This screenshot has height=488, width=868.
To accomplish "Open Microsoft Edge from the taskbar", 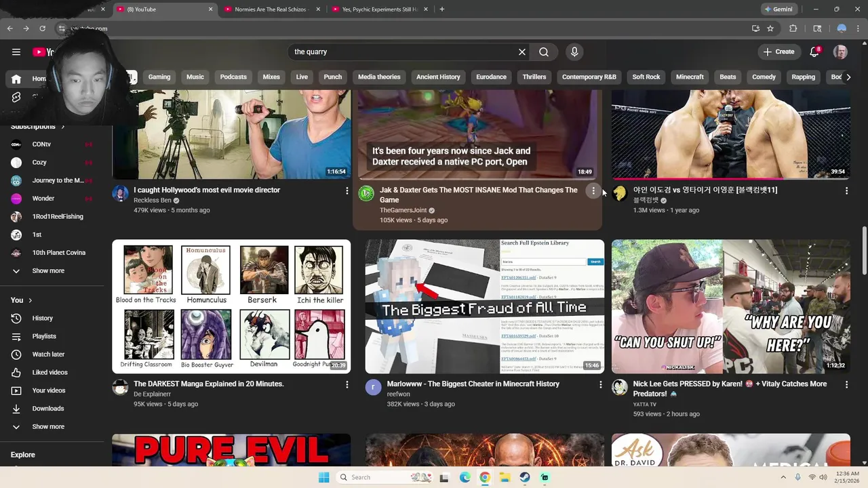I will [x=465, y=477].
